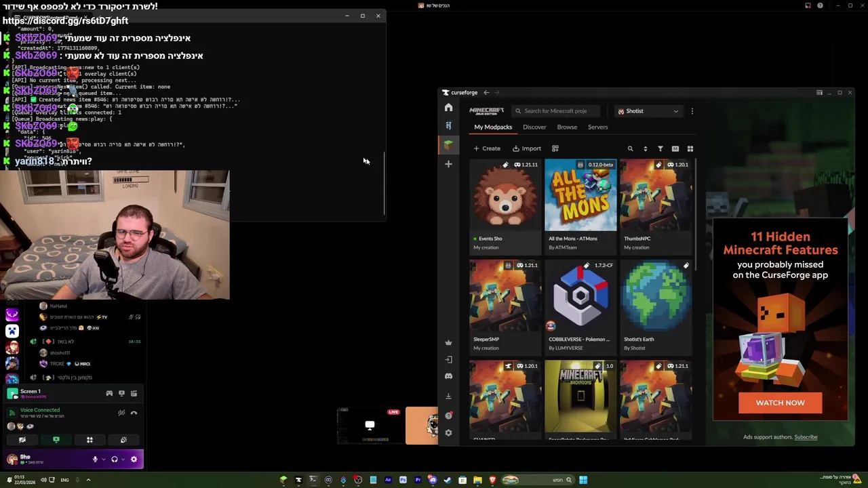This screenshot has width=868, height=488.
Task: Open the Browse tab
Action: click(x=567, y=127)
